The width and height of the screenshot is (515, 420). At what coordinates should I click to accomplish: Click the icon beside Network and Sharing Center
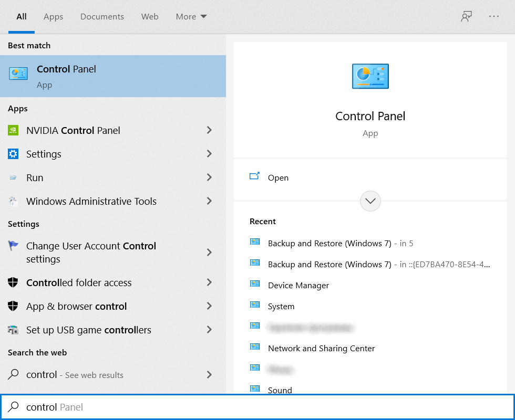point(255,347)
